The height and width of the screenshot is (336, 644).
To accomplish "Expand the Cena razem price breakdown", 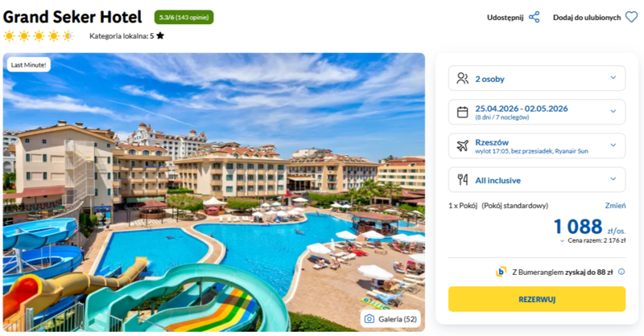I will pyautogui.click(x=593, y=241).
